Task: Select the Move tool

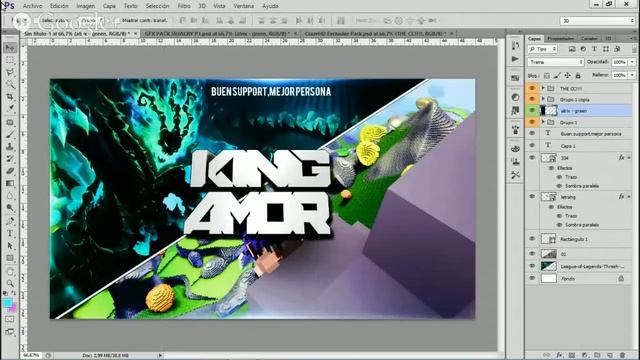Action: tap(10, 48)
